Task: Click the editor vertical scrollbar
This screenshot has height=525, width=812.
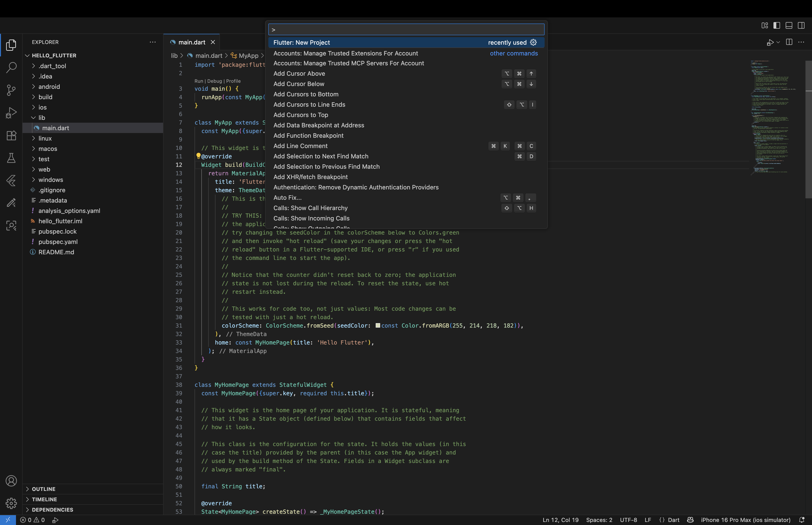Action: click(x=808, y=129)
